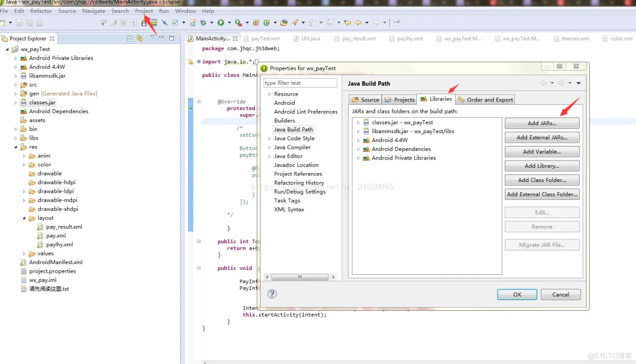Select pay_result.xml in the layout folder

[64, 227]
